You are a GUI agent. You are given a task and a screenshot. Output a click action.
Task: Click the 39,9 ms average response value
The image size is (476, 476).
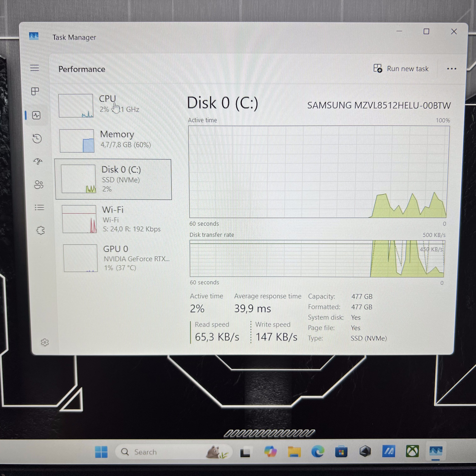[x=252, y=309]
